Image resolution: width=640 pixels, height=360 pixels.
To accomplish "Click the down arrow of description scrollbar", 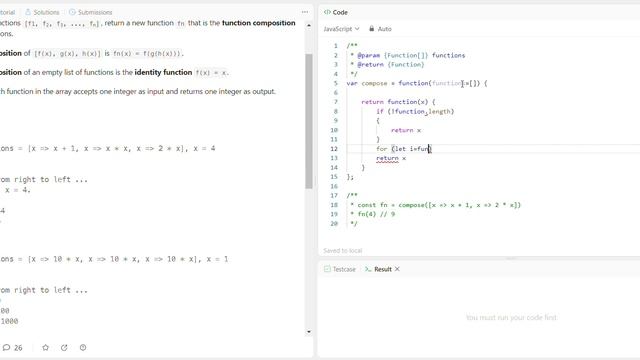I will tap(309, 332).
